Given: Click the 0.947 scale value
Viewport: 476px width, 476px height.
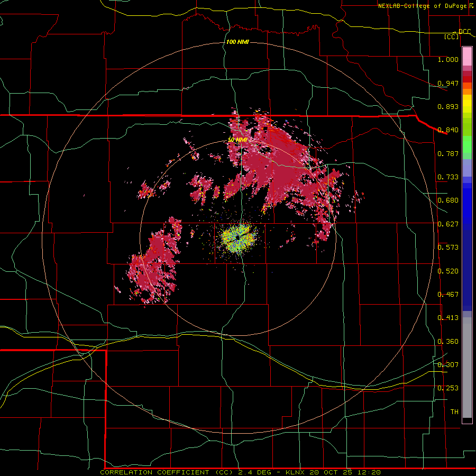Looking at the screenshot, I should (448, 83).
